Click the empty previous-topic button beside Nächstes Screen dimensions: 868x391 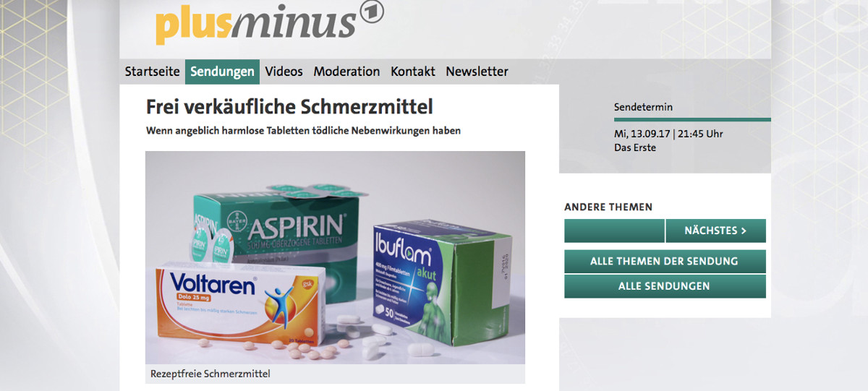pos(614,231)
